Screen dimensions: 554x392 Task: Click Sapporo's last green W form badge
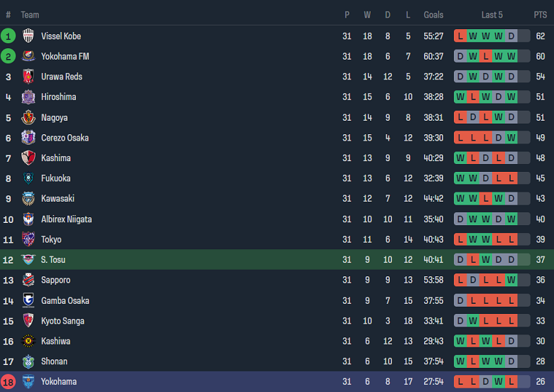[511, 280]
